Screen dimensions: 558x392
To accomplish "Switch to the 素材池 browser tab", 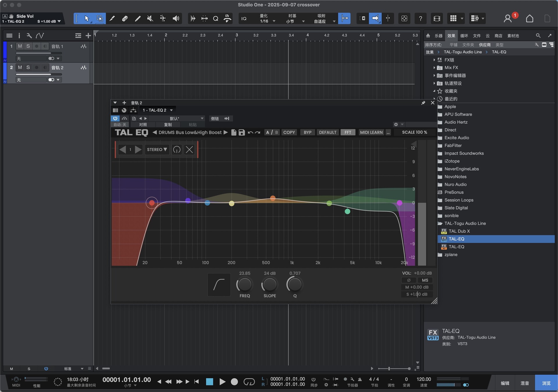I will pos(513,36).
